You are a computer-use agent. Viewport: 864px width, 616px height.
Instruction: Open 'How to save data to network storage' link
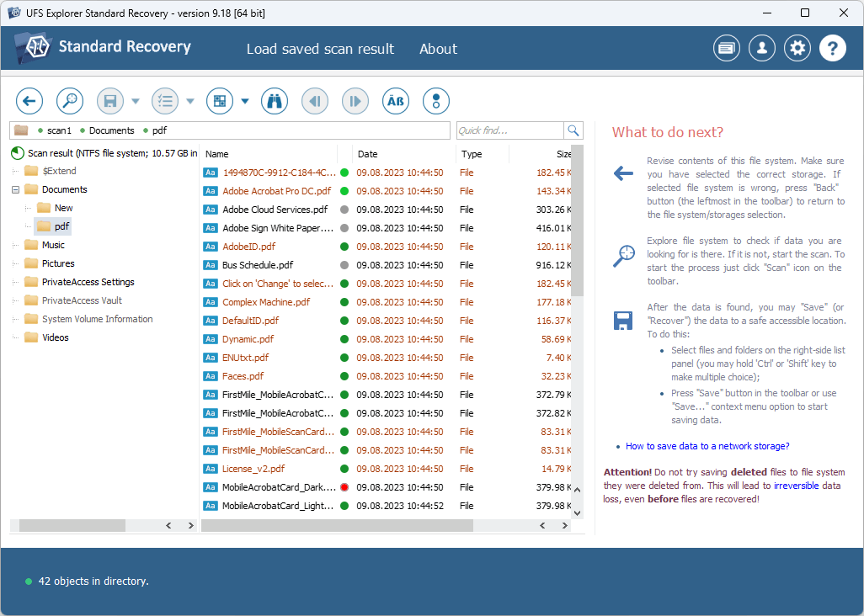pyautogui.click(x=707, y=446)
